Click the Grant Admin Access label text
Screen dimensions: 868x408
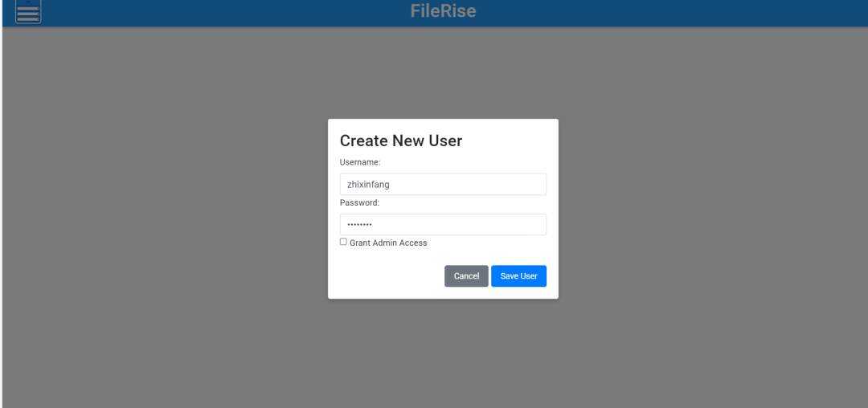pyautogui.click(x=388, y=243)
